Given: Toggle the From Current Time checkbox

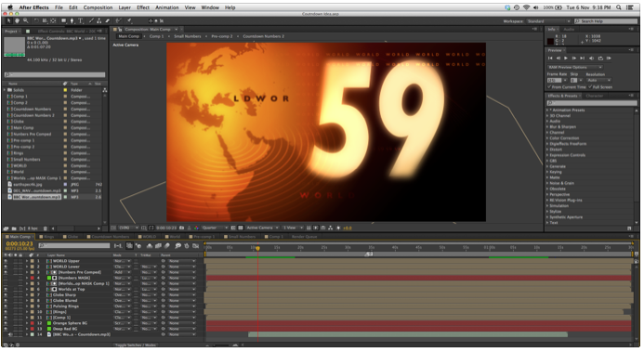Looking at the screenshot, I should coord(549,87).
